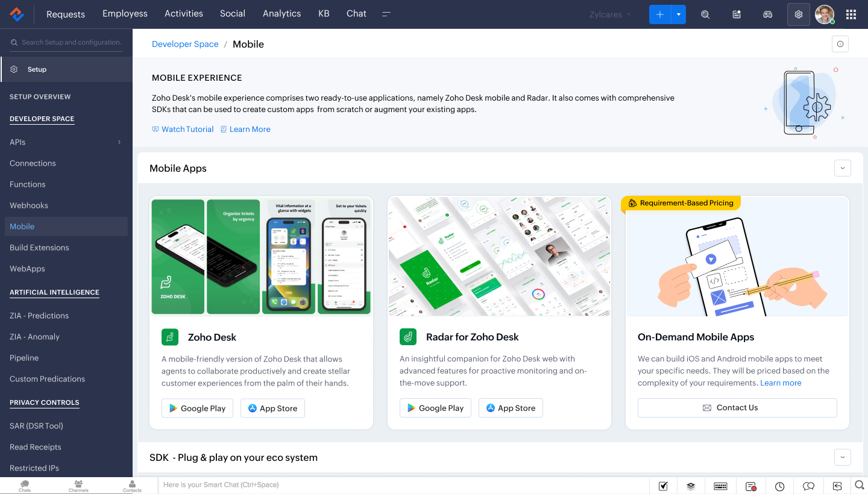Open the dropdown arrow beside the plus button
Image resolution: width=868 pixels, height=494 pixels.
679,14
